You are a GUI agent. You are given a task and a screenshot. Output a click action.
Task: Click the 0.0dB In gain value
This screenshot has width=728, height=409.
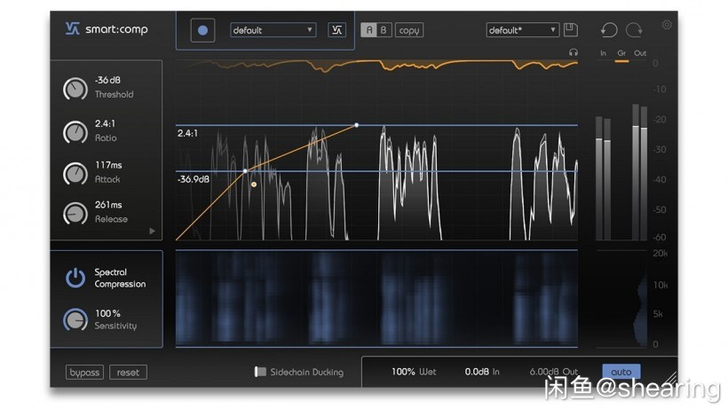[482, 372]
